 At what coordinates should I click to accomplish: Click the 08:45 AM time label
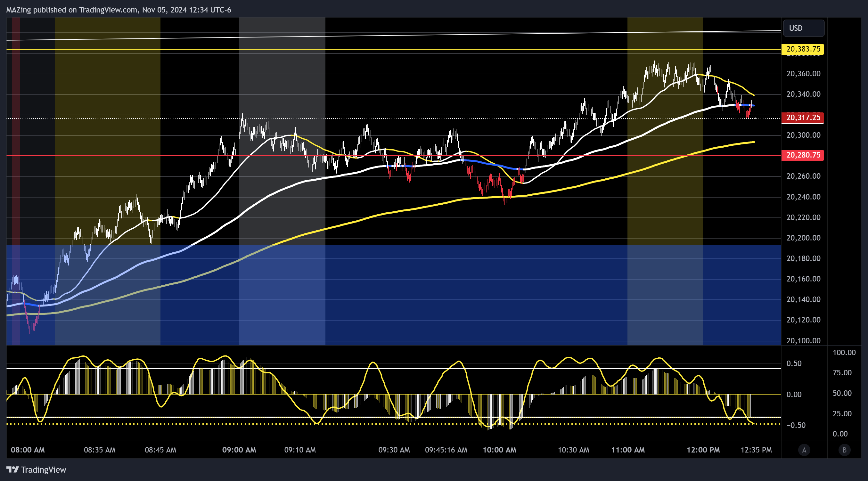pyautogui.click(x=160, y=450)
